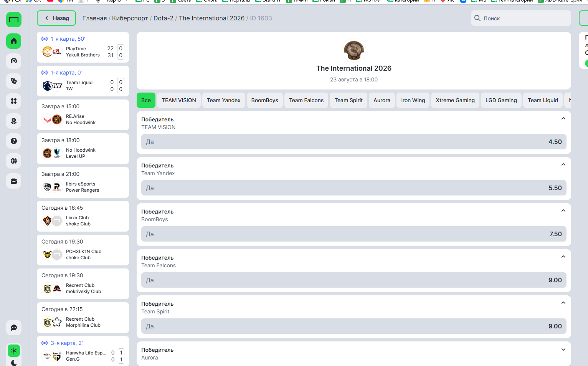This screenshot has height=366, width=588.
Task: Open the four-dot grid icon in the sidebar
Action: 14,101
